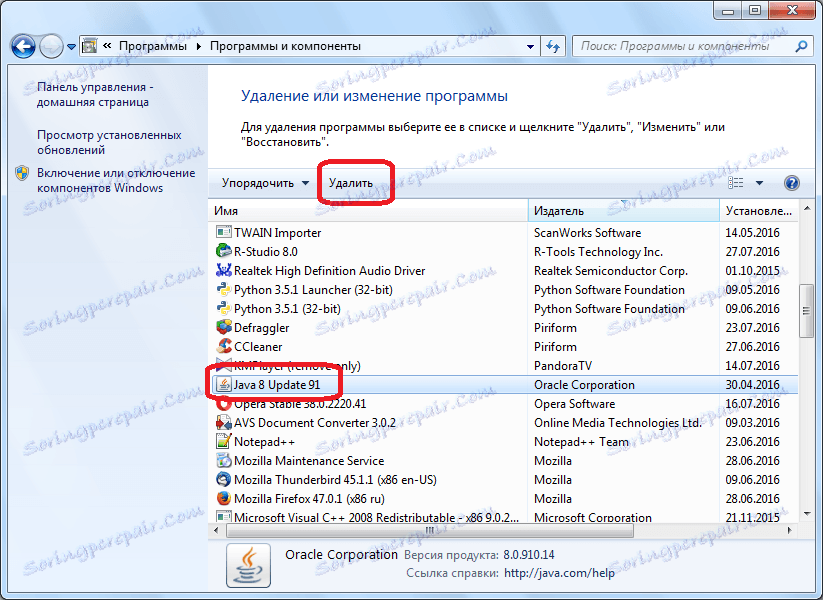
Task: Click the Help question mark icon
Action: pyautogui.click(x=790, y=182)
